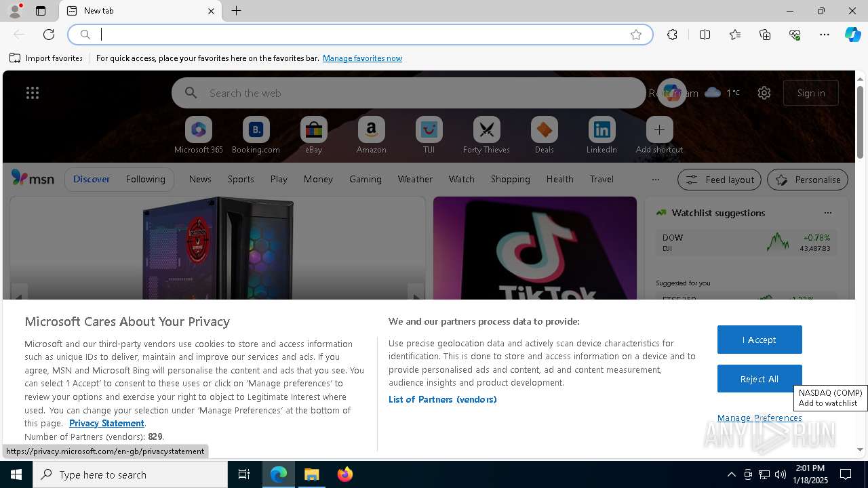Open the TikTok news card

tap(535, 248)
